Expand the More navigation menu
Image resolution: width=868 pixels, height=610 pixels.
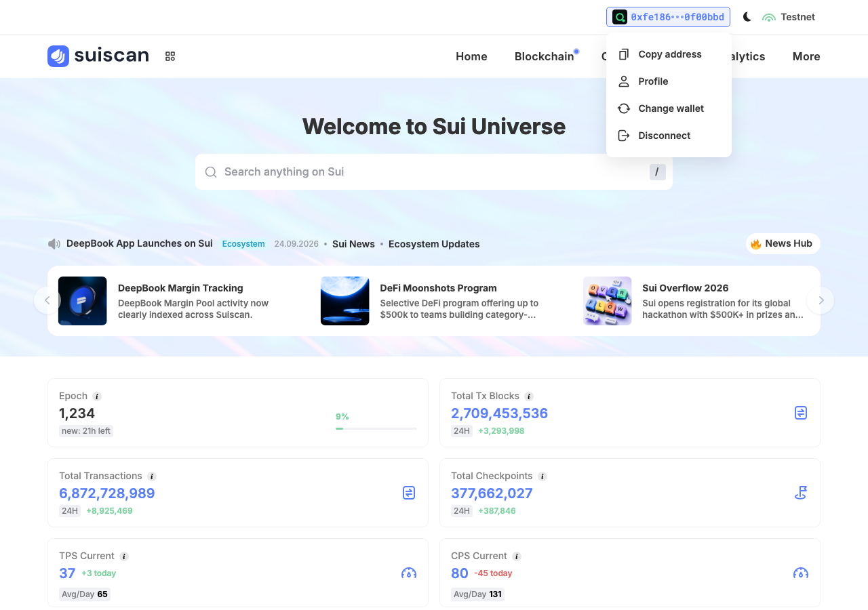click(806, 56)
